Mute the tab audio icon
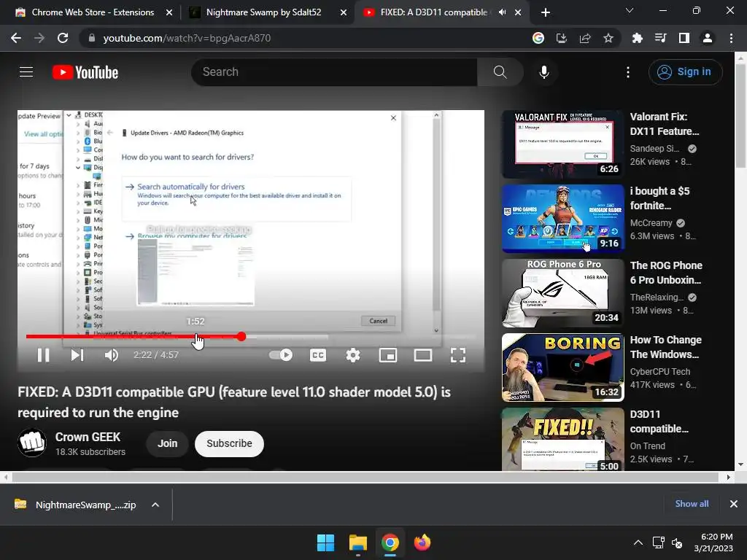747x560 pixels. (502, 12)
